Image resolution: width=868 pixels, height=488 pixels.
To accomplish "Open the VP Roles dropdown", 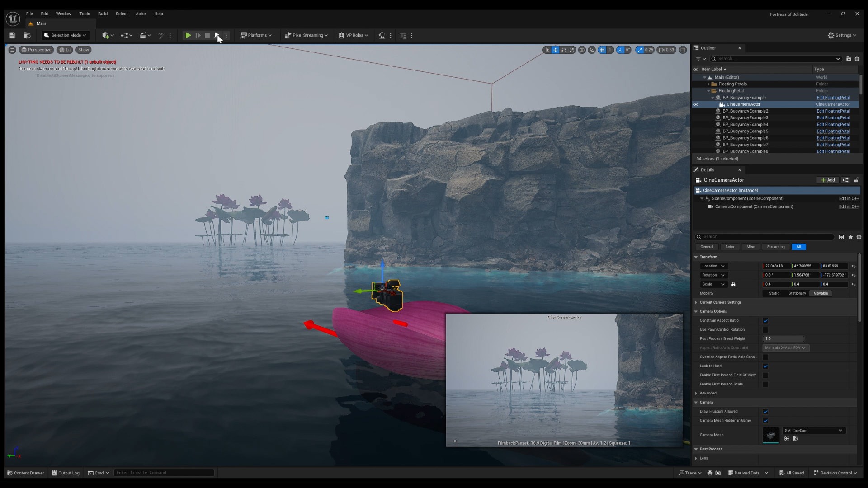I will pos(354,35).
